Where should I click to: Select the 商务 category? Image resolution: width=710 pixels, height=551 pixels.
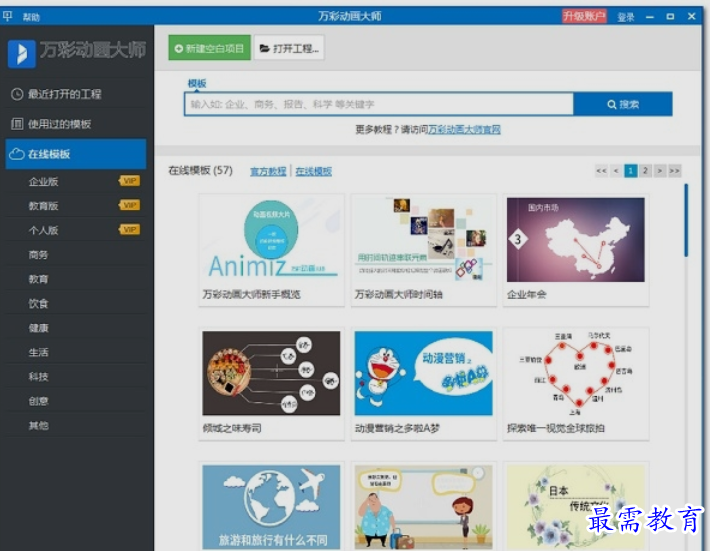38,255
